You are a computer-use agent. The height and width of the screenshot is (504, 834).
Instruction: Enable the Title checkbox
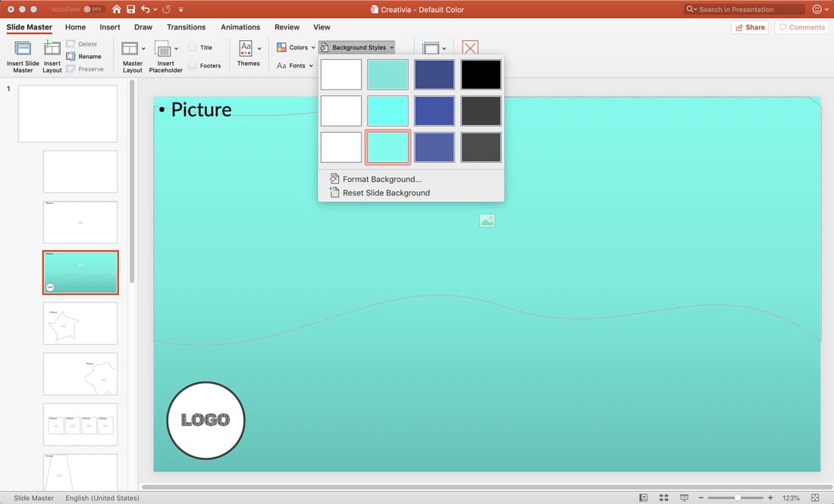(193, 47)
